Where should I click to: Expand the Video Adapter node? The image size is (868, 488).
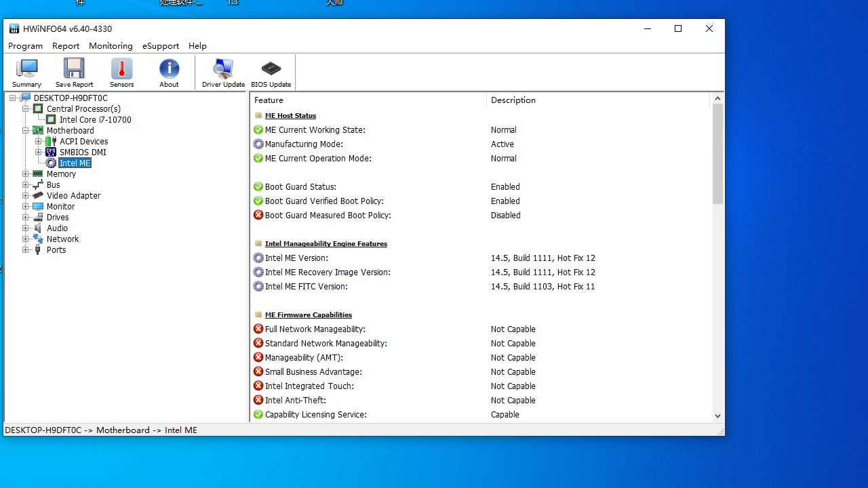coord(26,196)
